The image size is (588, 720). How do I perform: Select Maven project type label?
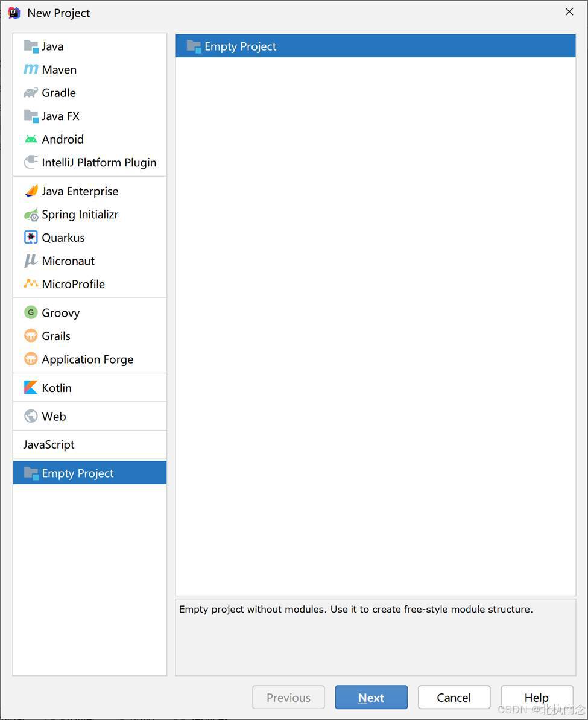59,70
